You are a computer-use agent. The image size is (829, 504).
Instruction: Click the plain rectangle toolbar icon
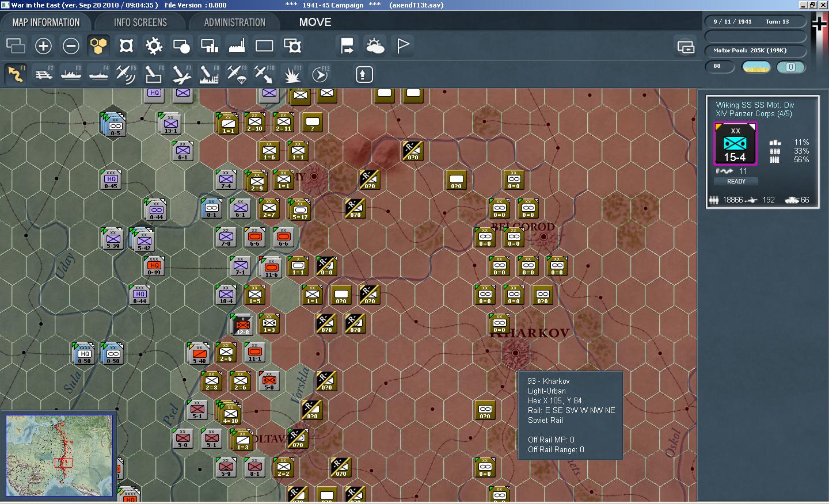coord(264,45)
